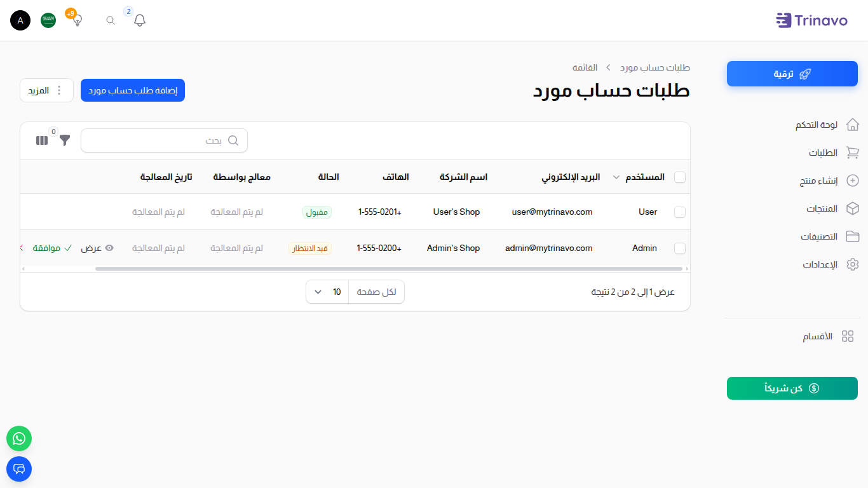The width and height of the screenshot is (868, 488).
Task: Open per-page 10 dropdown
Action: click(x=327, y=292)
